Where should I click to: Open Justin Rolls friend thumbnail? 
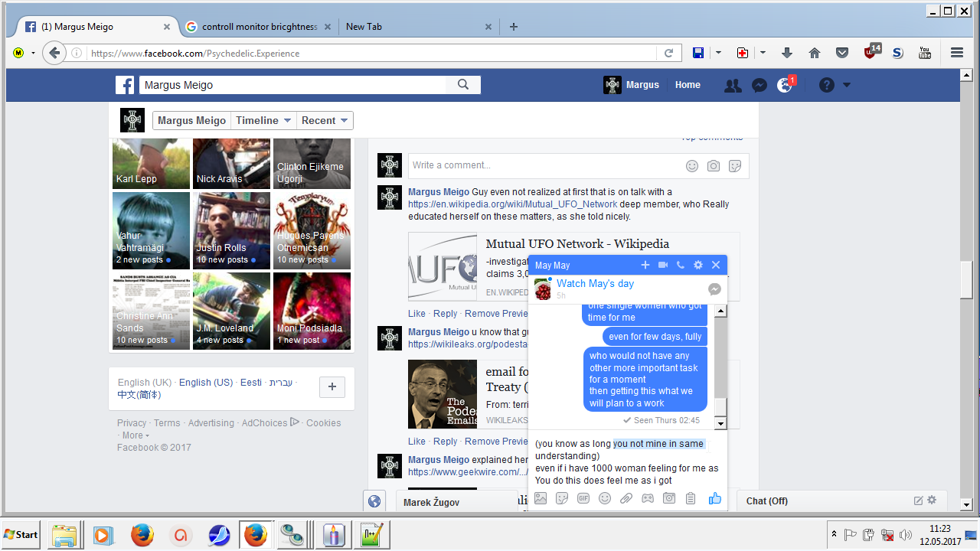231,230
